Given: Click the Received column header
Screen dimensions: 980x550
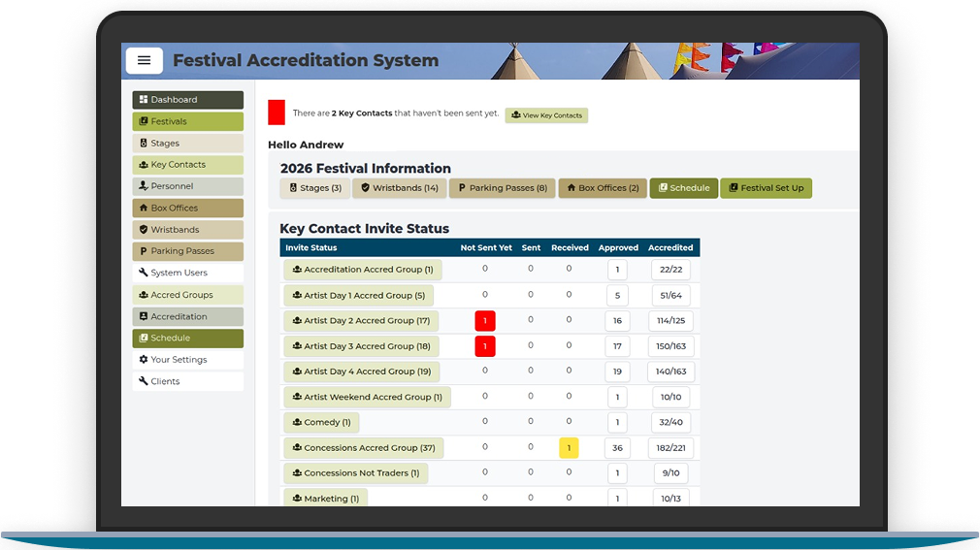Looking at the screenshot, I should pyautogui.click(x=570, y=247).
